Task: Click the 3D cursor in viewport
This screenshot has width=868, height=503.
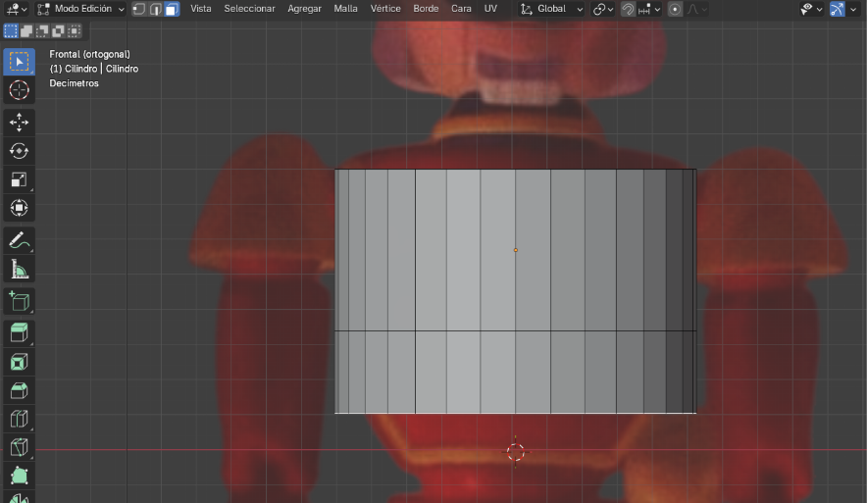Action: pyautogui.click(x=515, y=452)
